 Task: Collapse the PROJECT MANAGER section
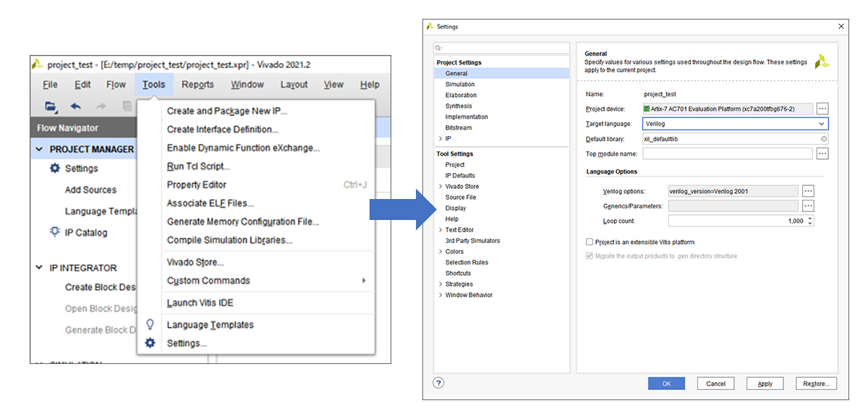39,149
